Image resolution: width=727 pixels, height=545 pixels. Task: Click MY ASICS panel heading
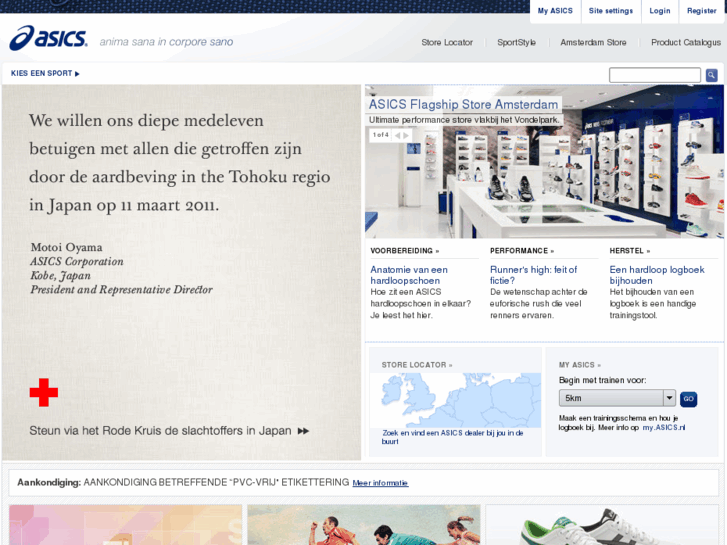pos(580,365)
